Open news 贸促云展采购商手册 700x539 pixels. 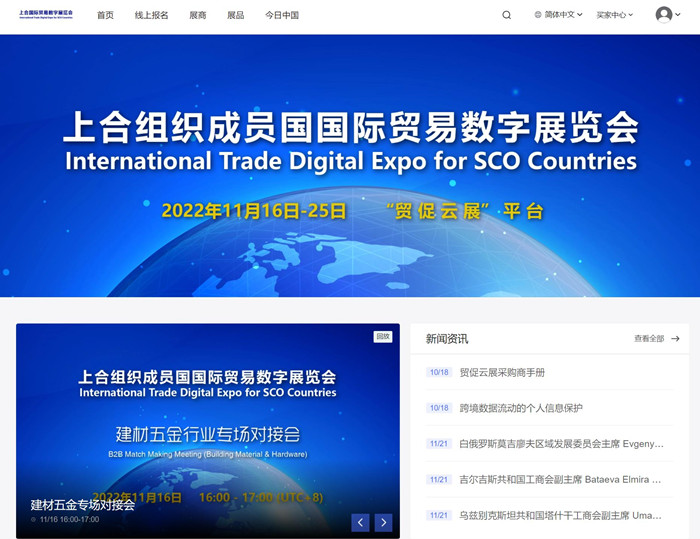502,372
